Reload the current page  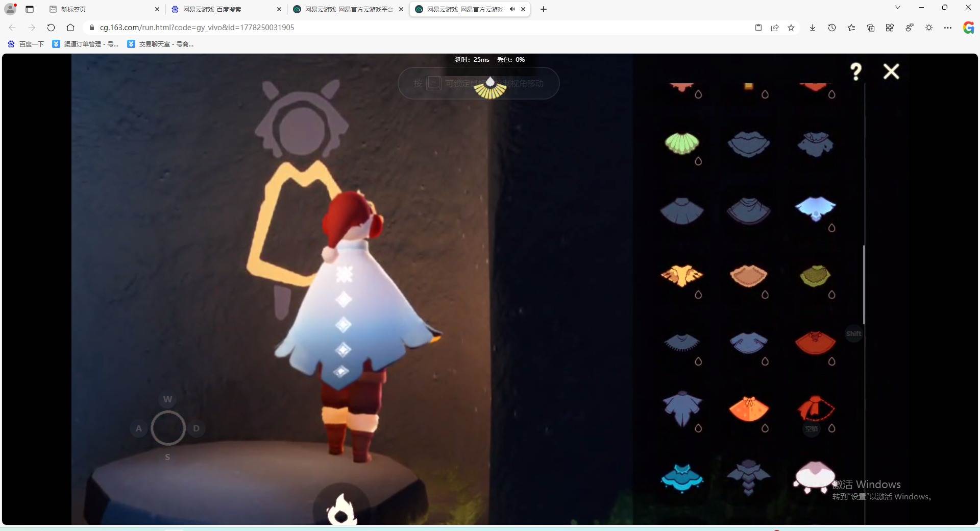[x=51, y=28]
